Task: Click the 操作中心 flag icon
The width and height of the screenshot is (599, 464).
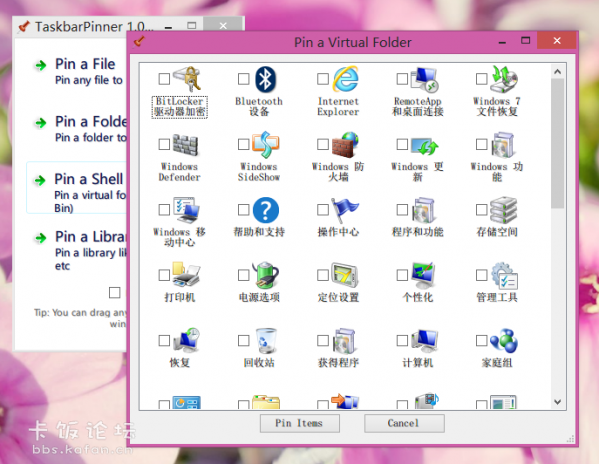Action: tap(345, 210)
